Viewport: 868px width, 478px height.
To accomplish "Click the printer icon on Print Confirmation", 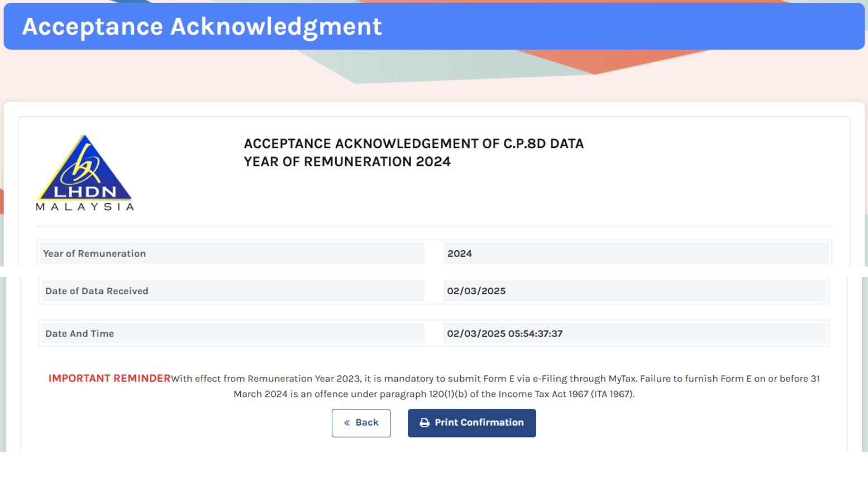I will tap(425, 423).
